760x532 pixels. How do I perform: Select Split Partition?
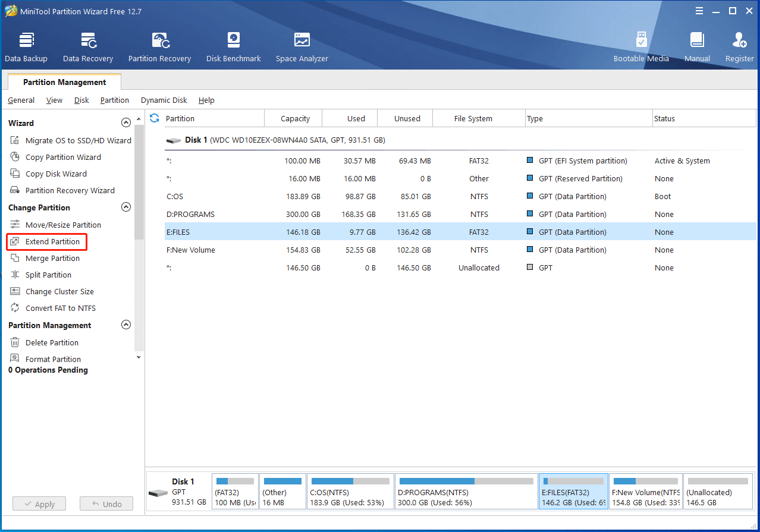click(x=40, y=275)
